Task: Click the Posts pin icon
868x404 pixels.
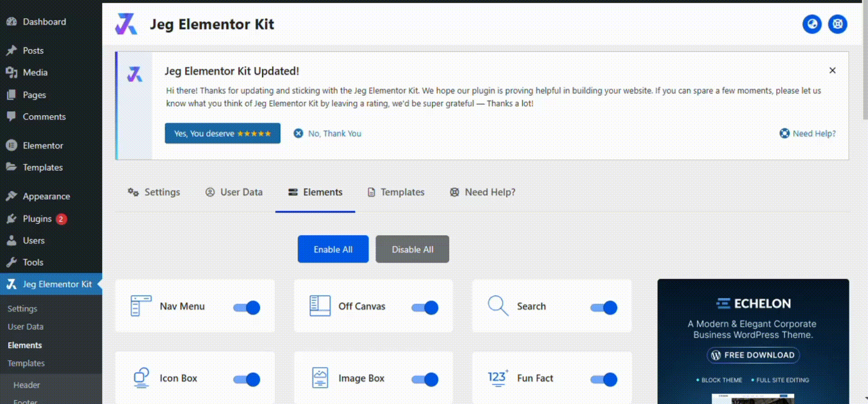Action: coord(11,51)
